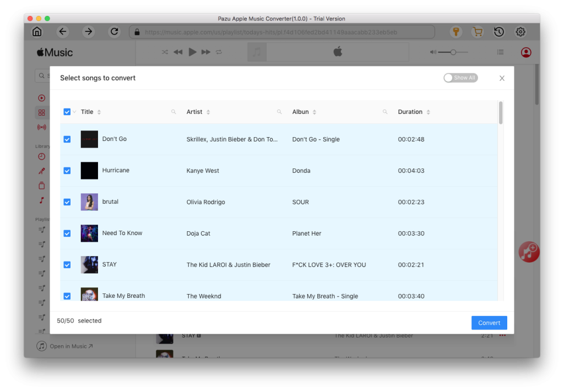Click the home icon in toolbar
The image size is (564, 392).
tap(37, 32)
